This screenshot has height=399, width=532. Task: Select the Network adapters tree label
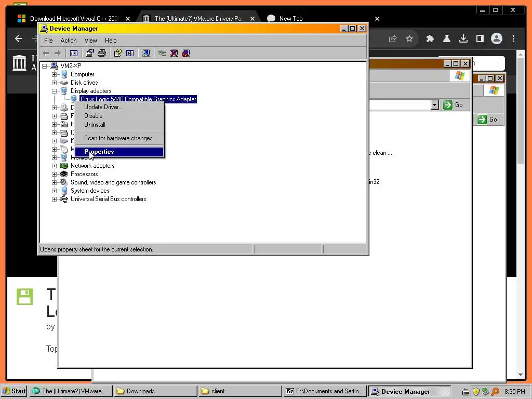92,166
